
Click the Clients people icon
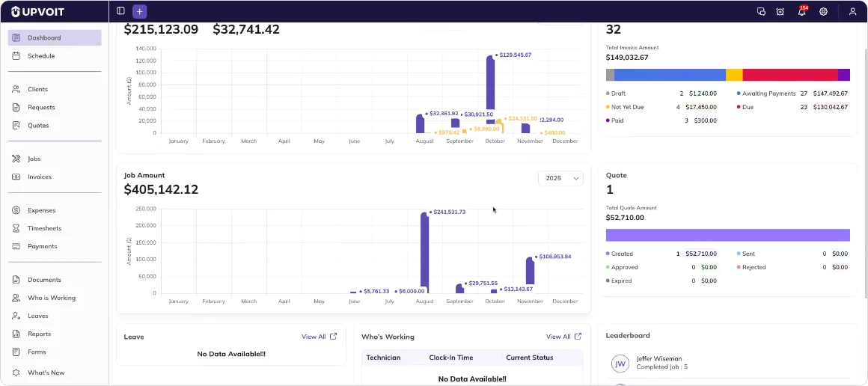(x=16, y=89)
